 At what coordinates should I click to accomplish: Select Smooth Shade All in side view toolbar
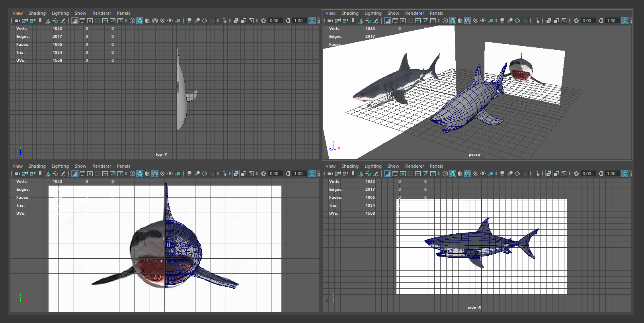(453, 174)
